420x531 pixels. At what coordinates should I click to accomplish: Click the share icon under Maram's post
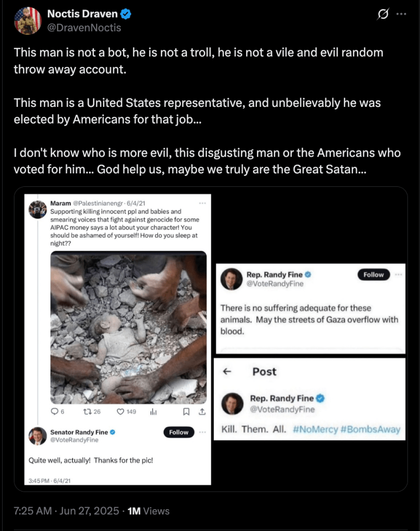[x=202, y=412]
